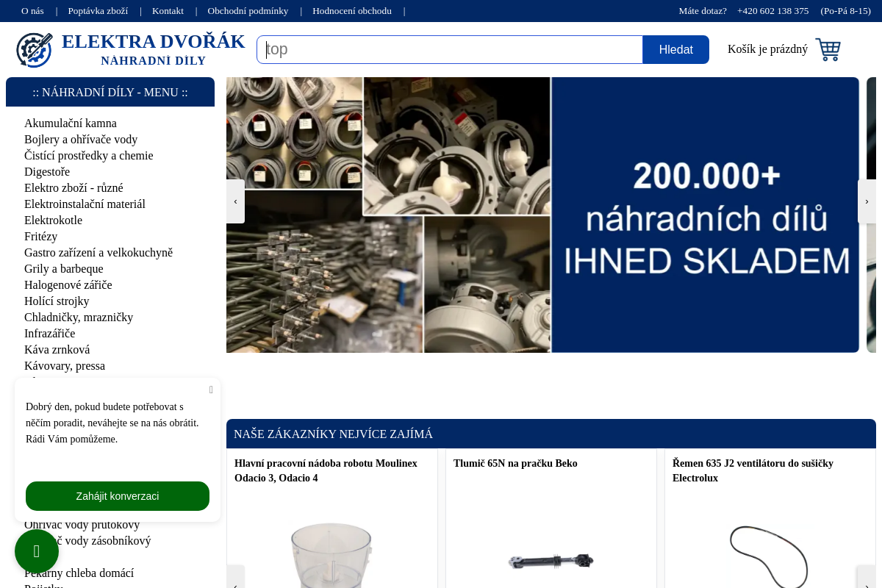The height and width of the screenshot is (588, 882).
Task: Click the Beko tlumič product image
Action: [x=551, y=562]
